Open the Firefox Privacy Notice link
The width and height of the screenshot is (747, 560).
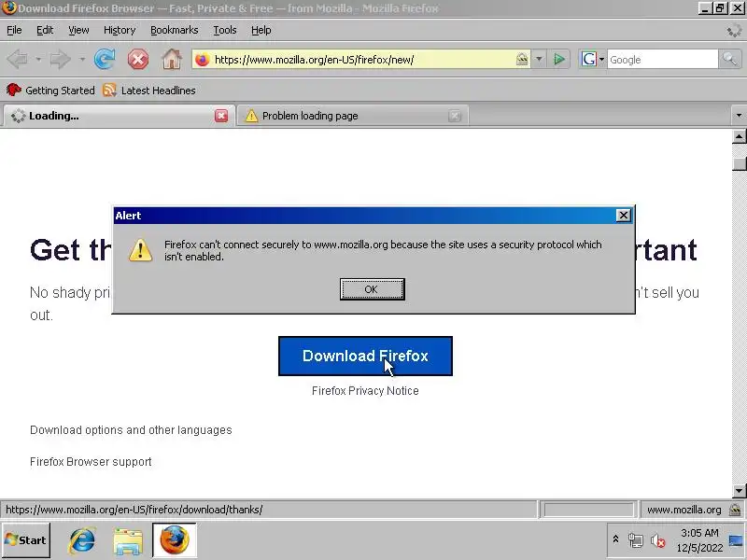(365, 391)
